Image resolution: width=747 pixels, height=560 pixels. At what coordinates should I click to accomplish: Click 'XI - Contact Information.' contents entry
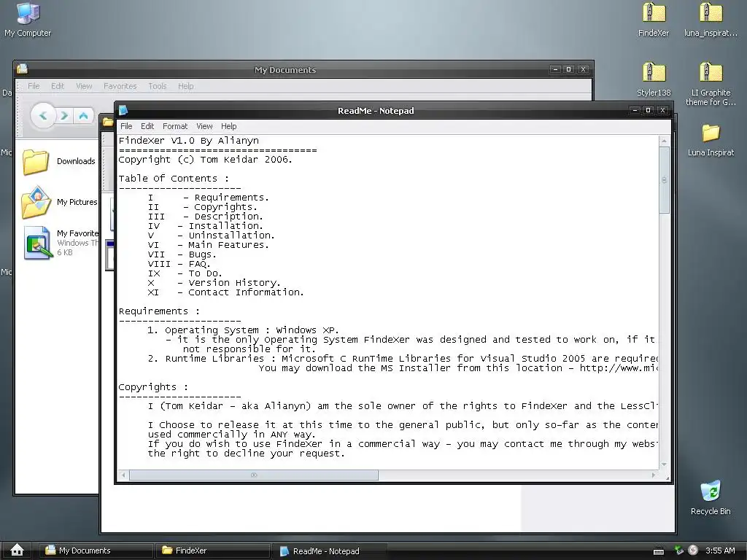[226, 292]
